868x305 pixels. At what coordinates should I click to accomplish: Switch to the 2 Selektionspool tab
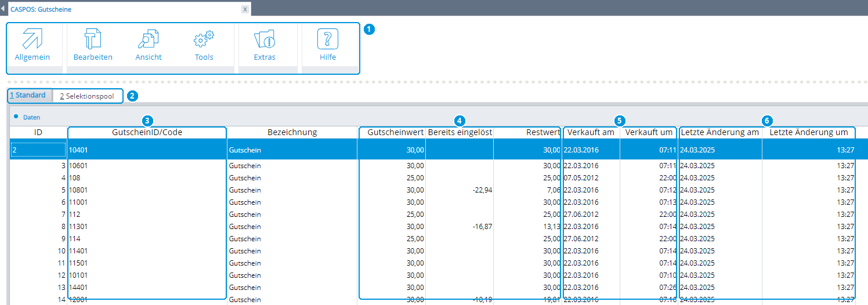tap(87, 96)
